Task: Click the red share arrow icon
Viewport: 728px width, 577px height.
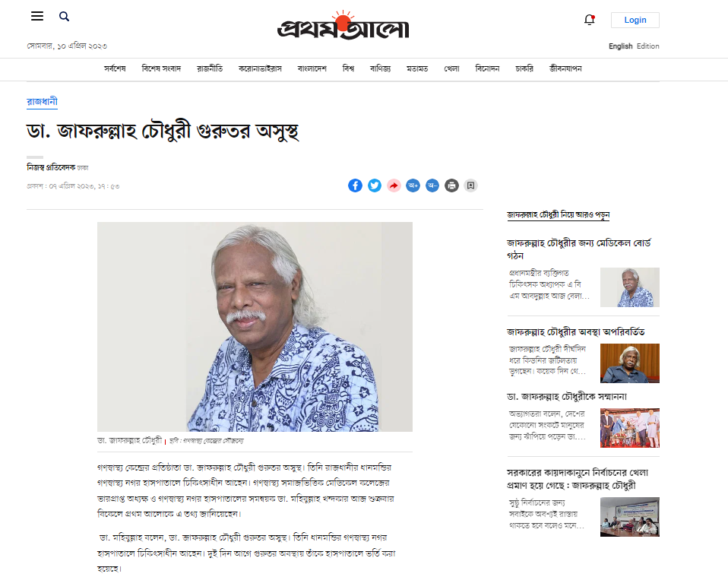Action: click(394, 185)
